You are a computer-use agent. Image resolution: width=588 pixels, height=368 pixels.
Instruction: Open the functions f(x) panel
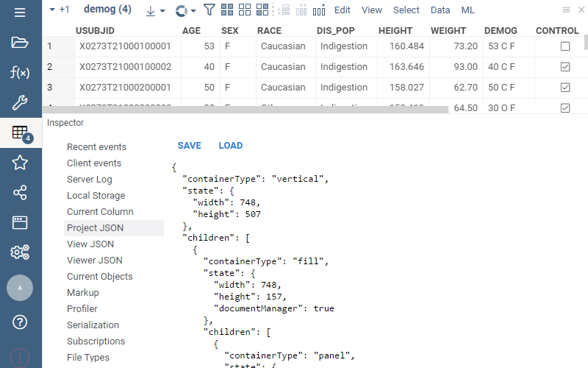tap(20, 72)
